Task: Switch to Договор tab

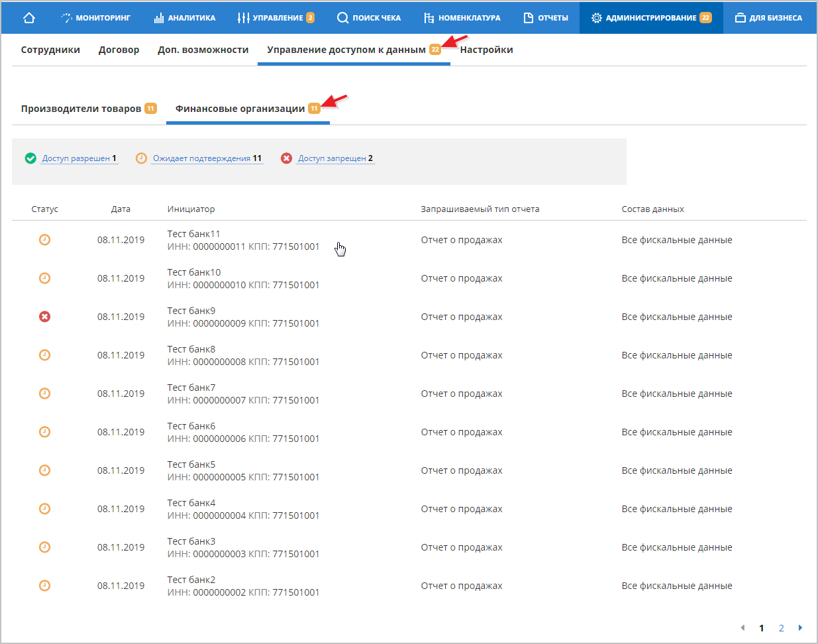Action: [119, 50]
